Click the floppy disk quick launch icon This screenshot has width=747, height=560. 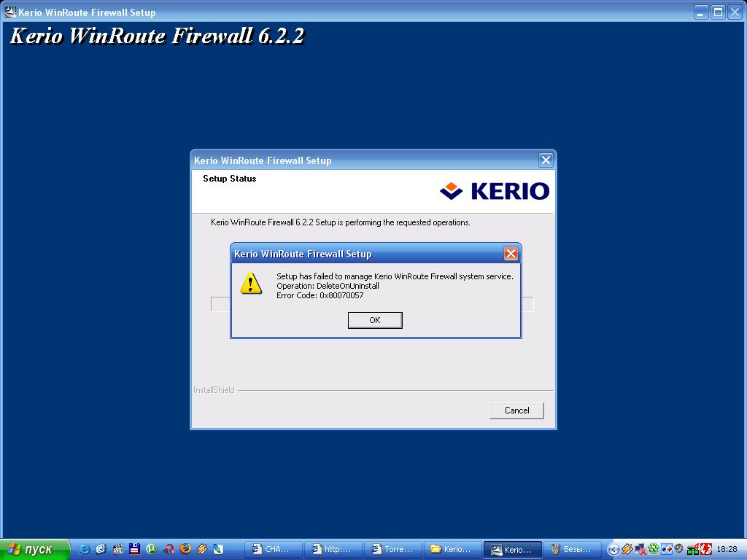coord(134,549)
